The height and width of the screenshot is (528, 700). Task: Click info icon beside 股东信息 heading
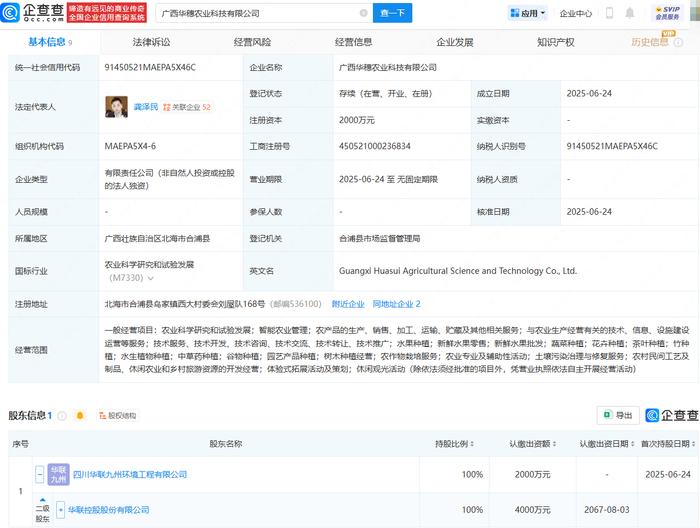(x=62, y=416)
